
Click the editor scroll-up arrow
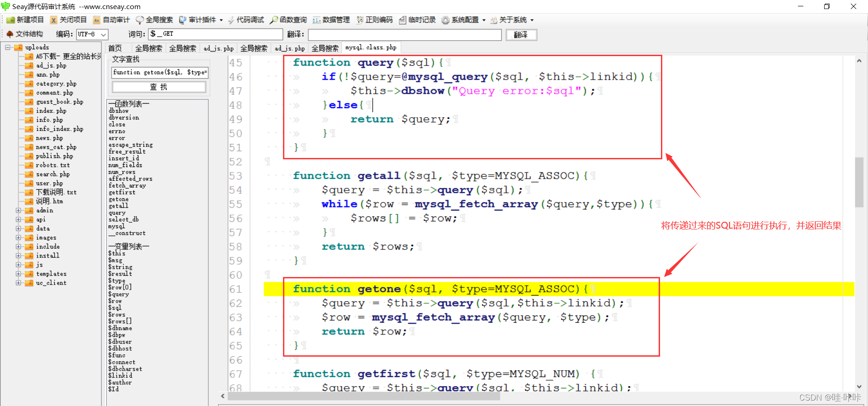[x=859, y=61]
